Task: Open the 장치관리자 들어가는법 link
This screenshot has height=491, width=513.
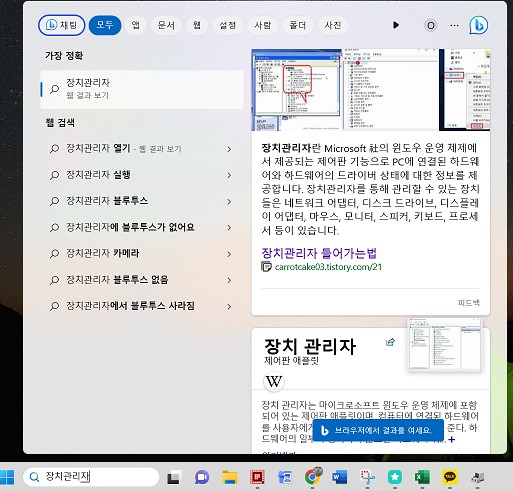Action: pos(319,253)
